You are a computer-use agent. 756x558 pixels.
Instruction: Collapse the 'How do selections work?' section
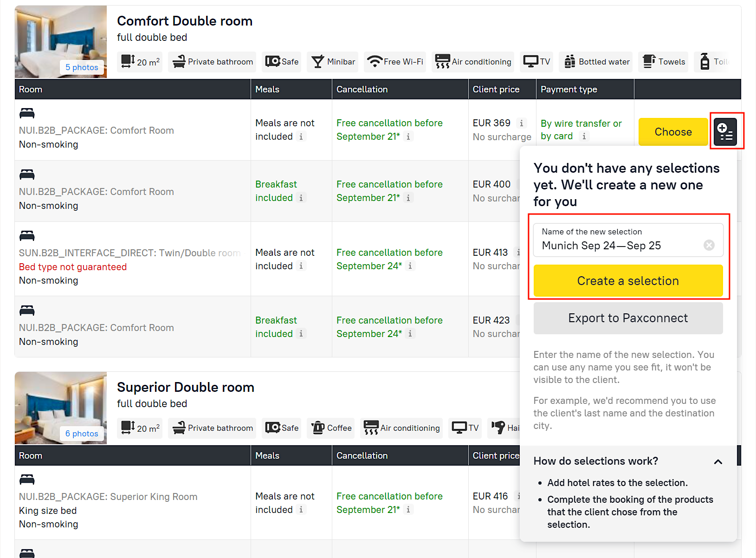point(717,461)
